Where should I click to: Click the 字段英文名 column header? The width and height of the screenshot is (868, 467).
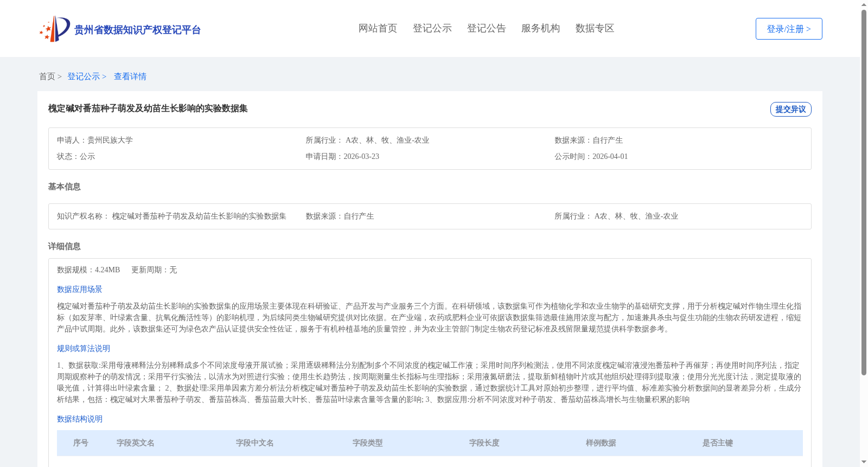pyautogui.click(x=136, y=443)
